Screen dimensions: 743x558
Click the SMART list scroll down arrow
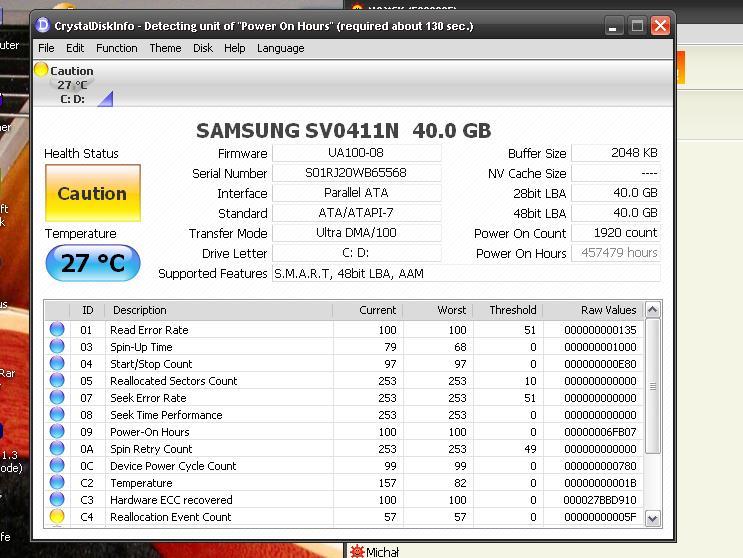click(652, 518)
